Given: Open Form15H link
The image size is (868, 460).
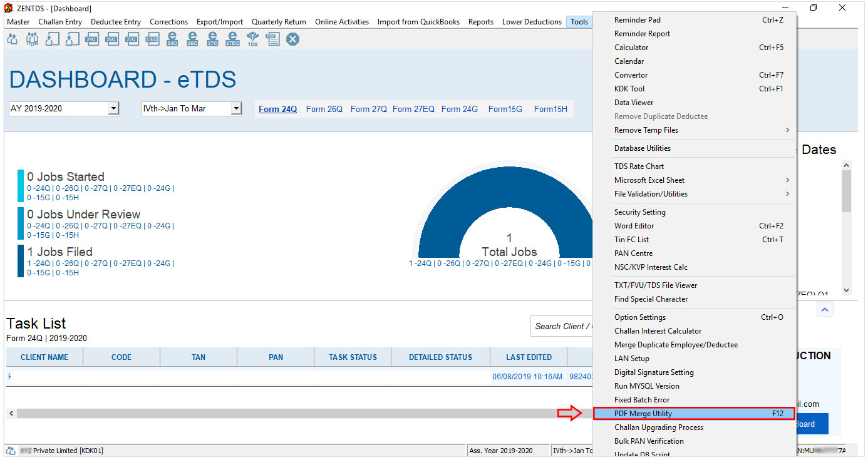Looking at the screenshot, I should pyautogui.click(x=550, y=109).
